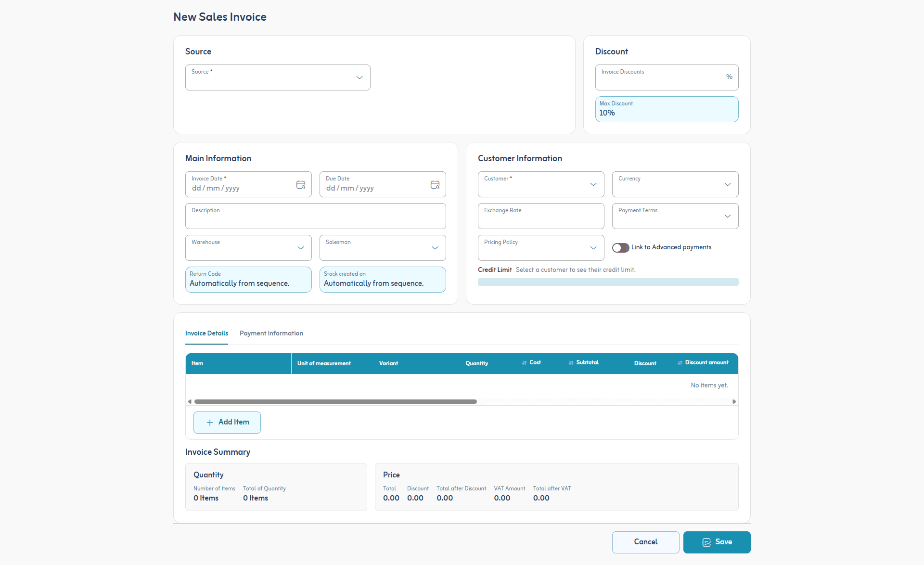The height and width of the screenshot is (565, 924).
Task: Toggle Link to Advanced payments switch
Action: pyautogui.click(x=621, y=247)
